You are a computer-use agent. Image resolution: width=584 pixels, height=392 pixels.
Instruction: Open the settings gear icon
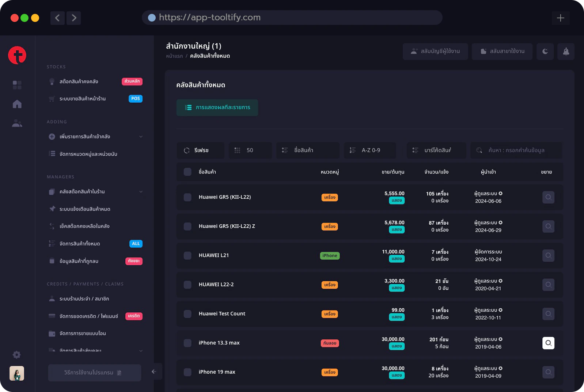click(17, 355)
